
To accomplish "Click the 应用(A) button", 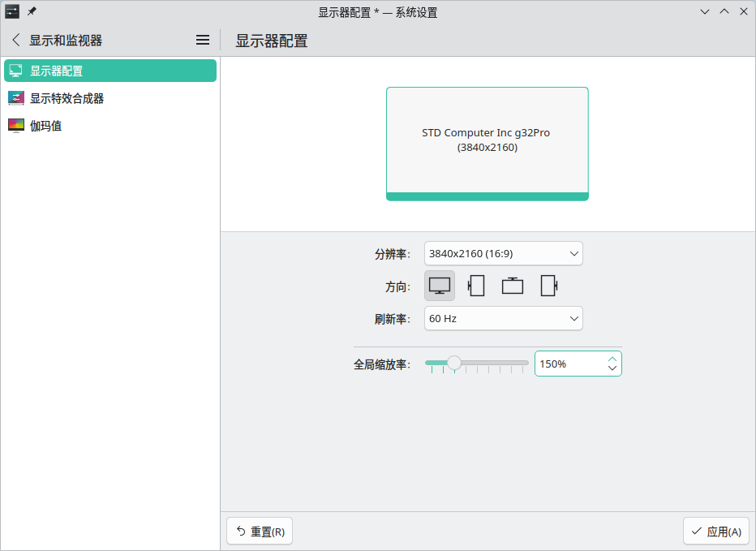I will click(x=716, y=532).
